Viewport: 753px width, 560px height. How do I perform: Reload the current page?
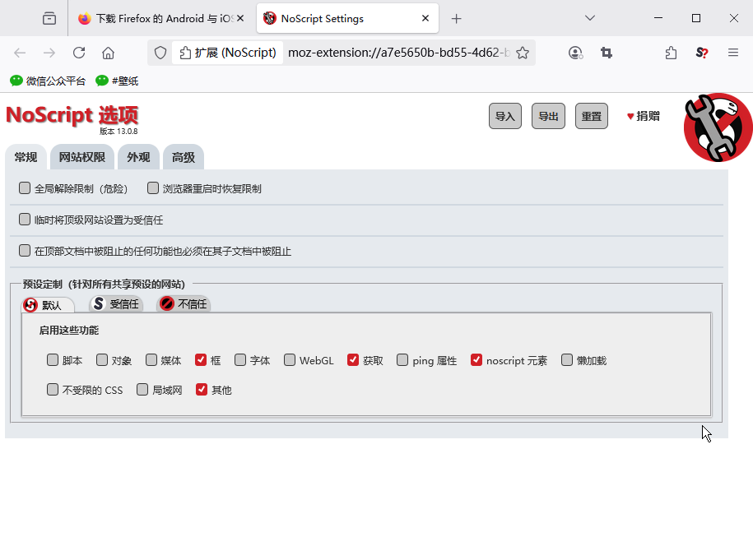[79, 53]
